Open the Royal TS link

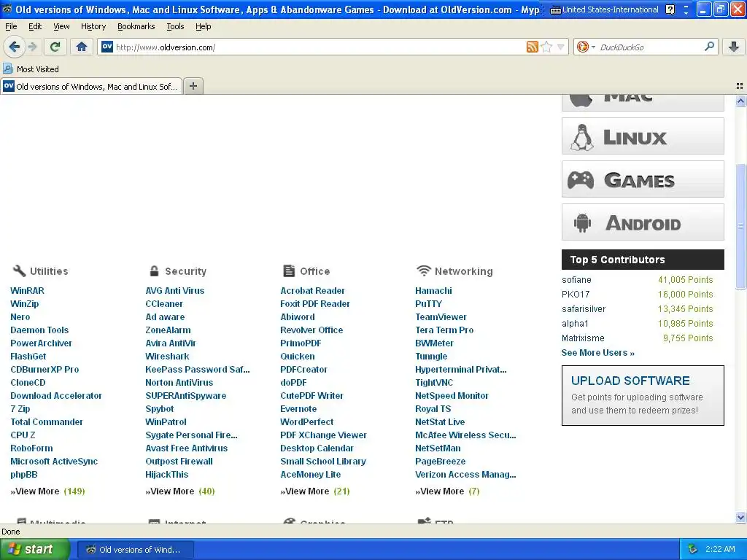[433, 408]
